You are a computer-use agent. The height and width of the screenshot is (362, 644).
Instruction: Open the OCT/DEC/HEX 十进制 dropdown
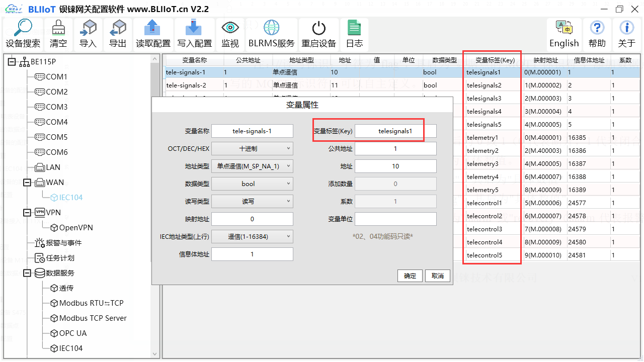pos(252,149)
